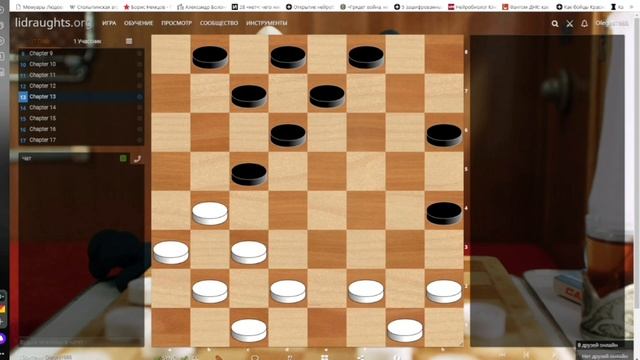640x360 pixels.
Task: Open settings gear for Chapter 13
Action: pos(139,97)
